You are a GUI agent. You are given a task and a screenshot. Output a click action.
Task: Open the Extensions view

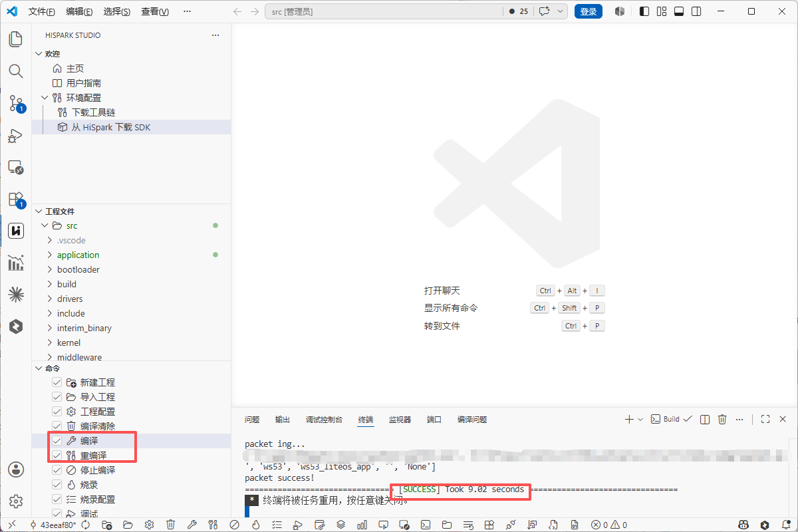click(16, 199)
